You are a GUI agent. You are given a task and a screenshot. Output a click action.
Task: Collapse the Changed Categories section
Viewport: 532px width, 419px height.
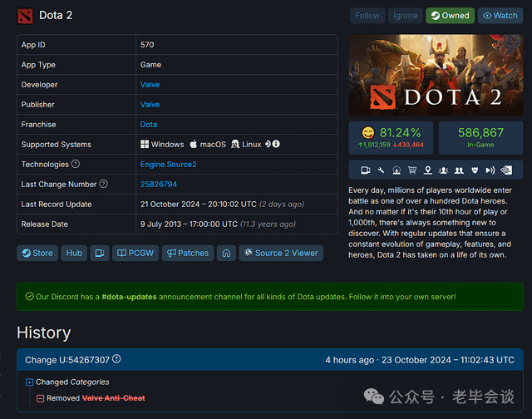coord(30,382)
